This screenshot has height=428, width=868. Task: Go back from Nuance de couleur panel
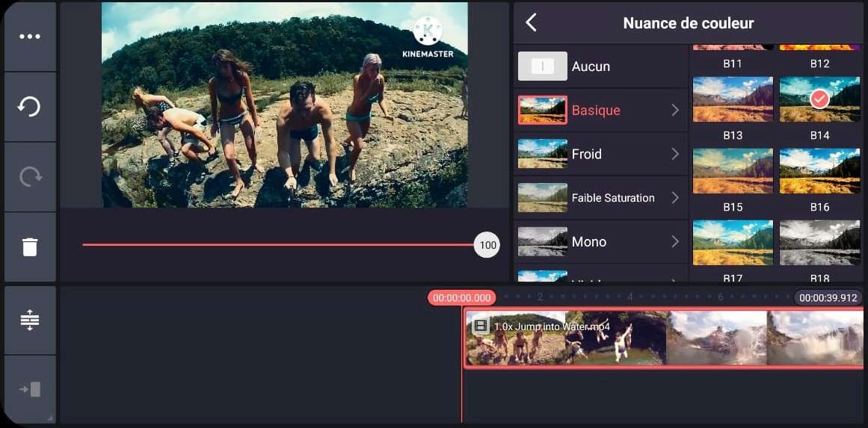(531, 22)
